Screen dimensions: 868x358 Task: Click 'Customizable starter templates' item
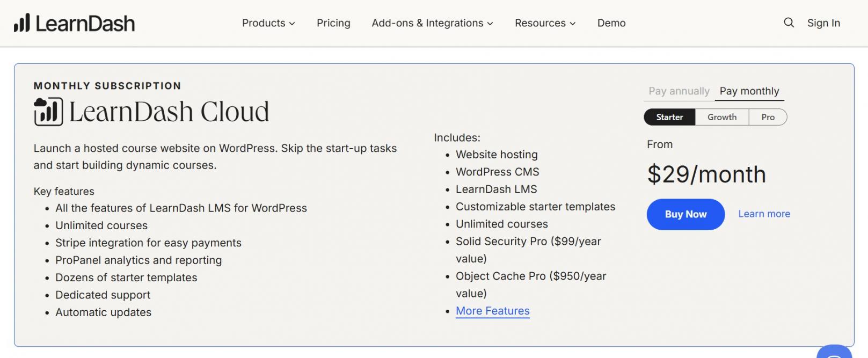pos(535,207)
